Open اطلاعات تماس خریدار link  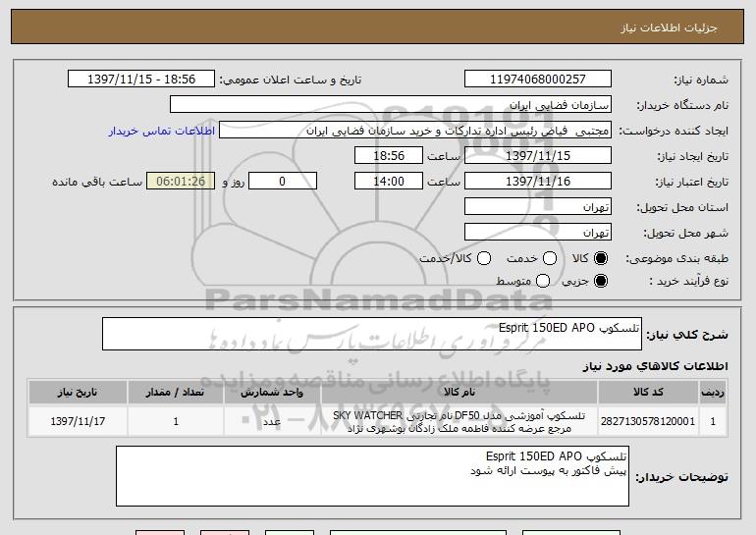tap(162, 132)
